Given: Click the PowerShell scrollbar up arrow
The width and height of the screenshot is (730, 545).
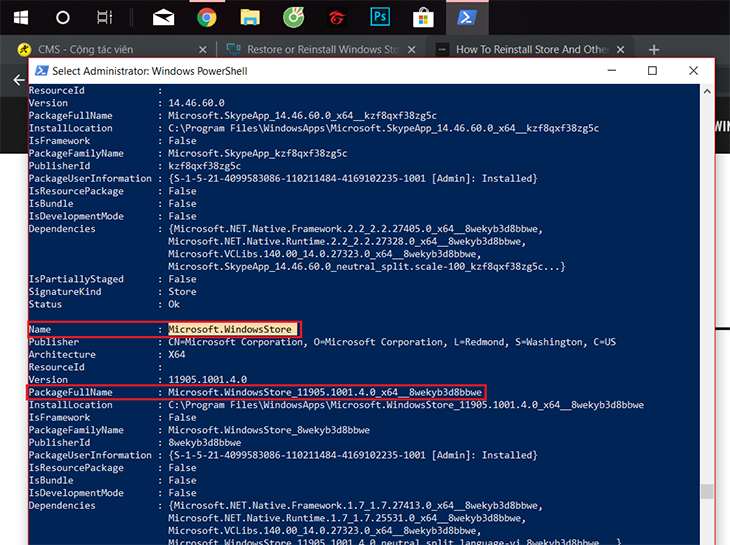Looking at the screenshot, I should 707,91.
